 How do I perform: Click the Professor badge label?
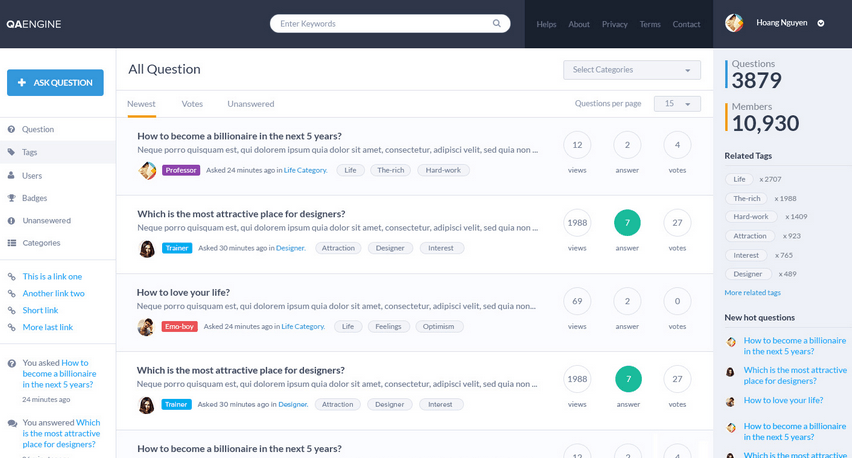[x=181, y=170]
